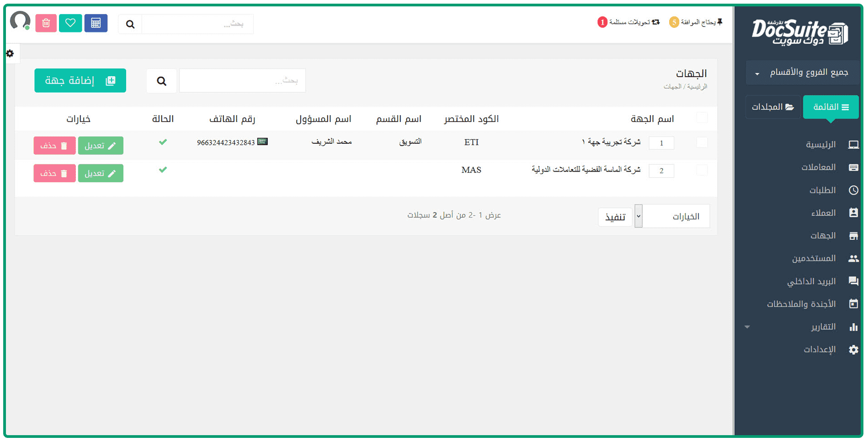Open the جميع الفروع والأقسام dropdown

803,73
